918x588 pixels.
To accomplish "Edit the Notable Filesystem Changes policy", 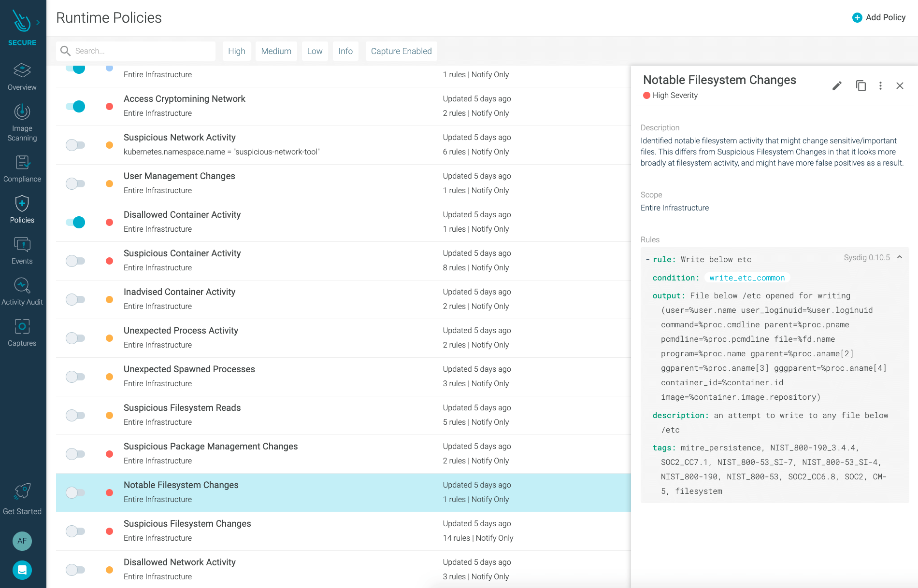I will coord(837,85).
